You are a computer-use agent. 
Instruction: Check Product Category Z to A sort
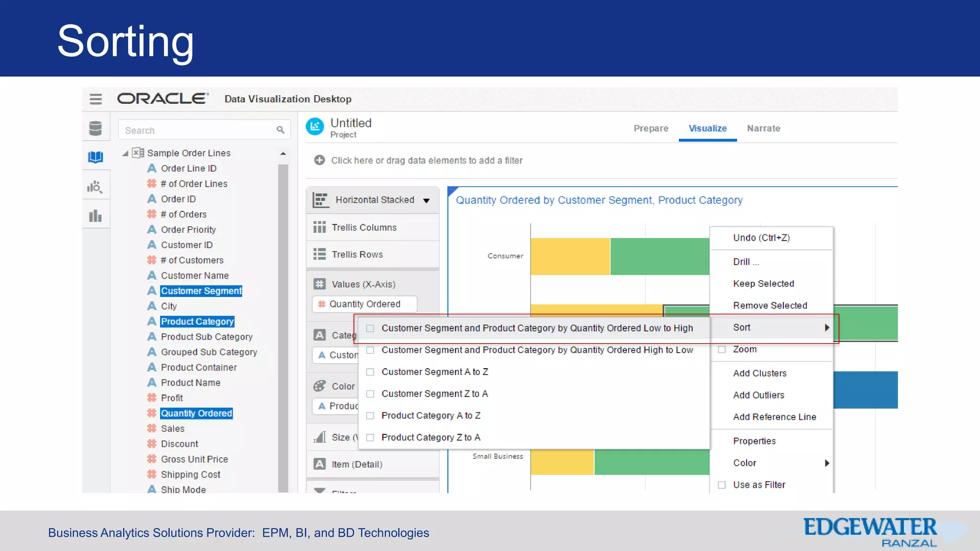tap(370, 438)
